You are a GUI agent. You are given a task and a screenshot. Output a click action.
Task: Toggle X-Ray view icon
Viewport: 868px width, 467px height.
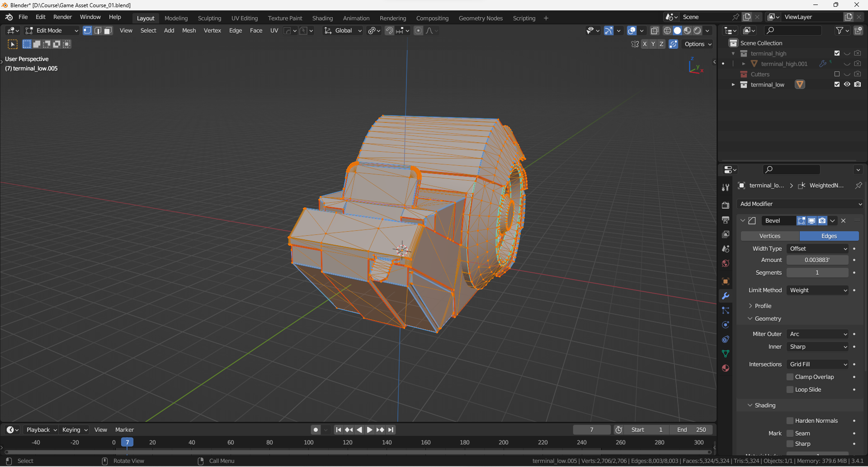pos(654,31)
